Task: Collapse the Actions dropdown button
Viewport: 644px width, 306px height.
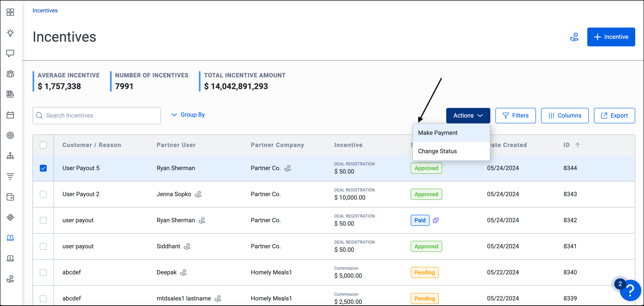Action: (x=468, y=115)
